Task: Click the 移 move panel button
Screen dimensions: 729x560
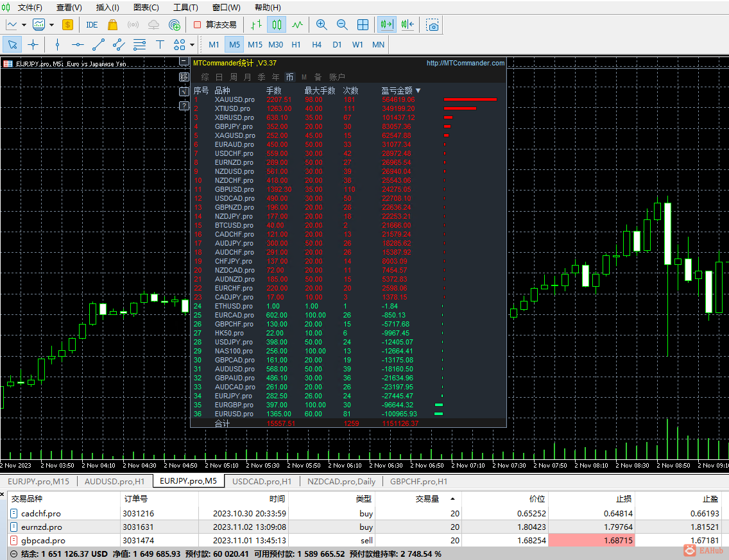Action: (x=184, y=77)
